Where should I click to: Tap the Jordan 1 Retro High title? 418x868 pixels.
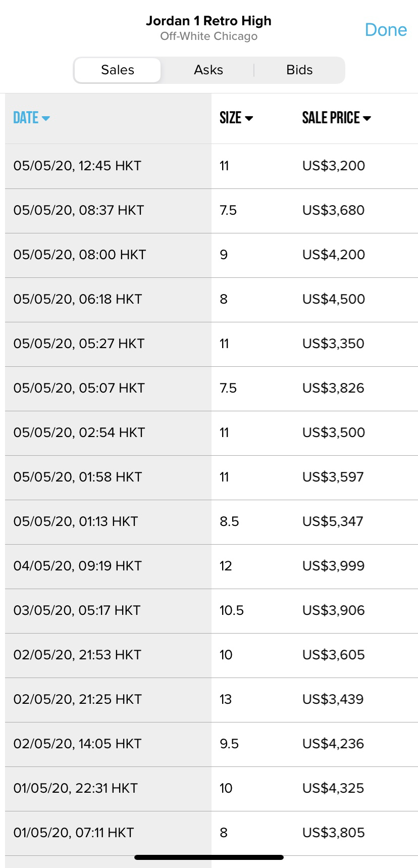[208, 21]
